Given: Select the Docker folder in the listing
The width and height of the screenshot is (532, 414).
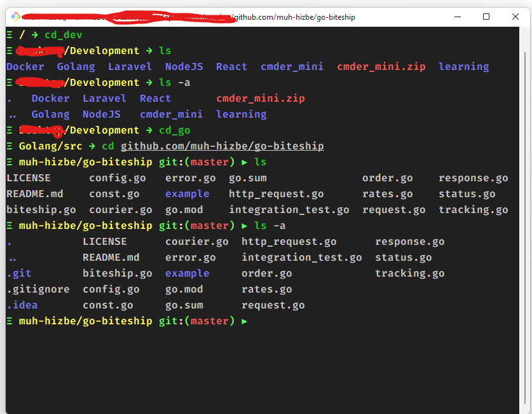Looking at the screenshot, I should click(25, 66).
